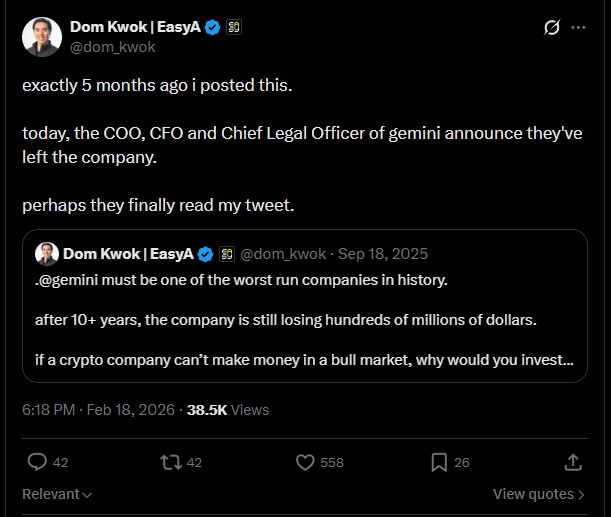This screenshot has height=517, width=611.
Task: Bookmark this post
Action: (x=439, y=462)
